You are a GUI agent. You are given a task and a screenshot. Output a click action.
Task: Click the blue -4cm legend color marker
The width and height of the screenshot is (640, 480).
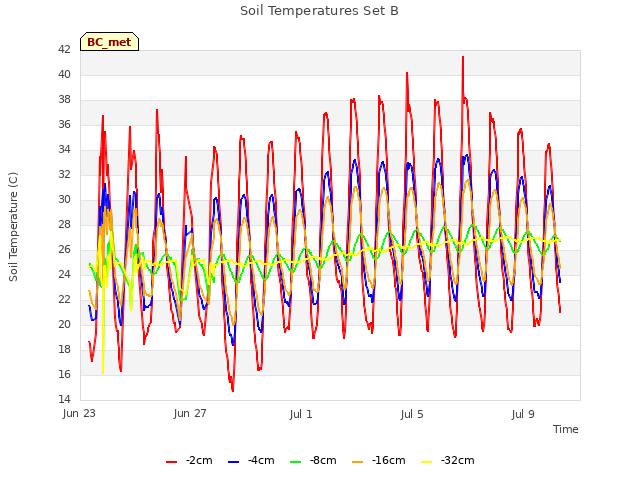pyautogui.click(x=233, y=462)
